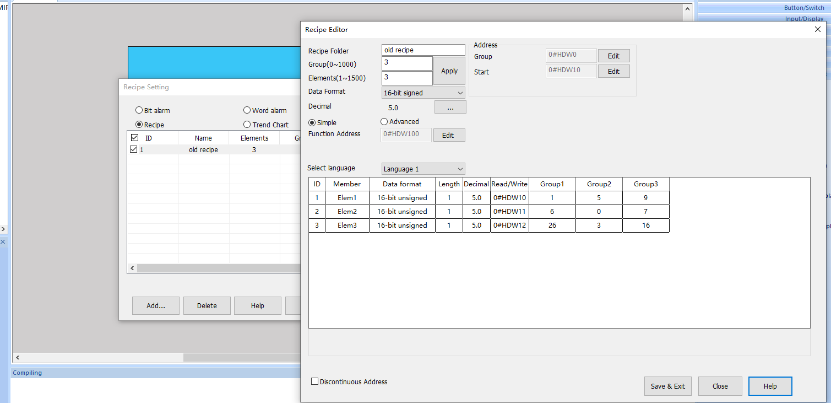Choose the Trend Chart radio option
Viewport: 831px width, 403px height.
pyautogui.click(x=246, y=125)
